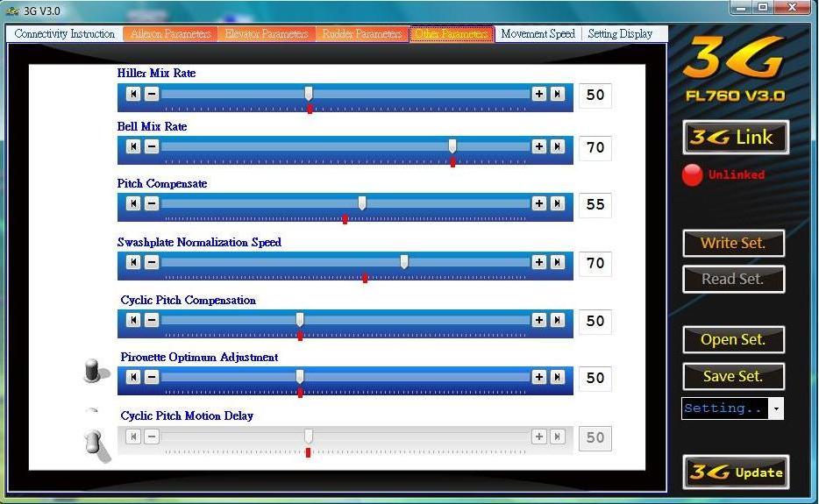819x504 pixels.
Task: Click the 3G Update button
Action: pos(737,472)
